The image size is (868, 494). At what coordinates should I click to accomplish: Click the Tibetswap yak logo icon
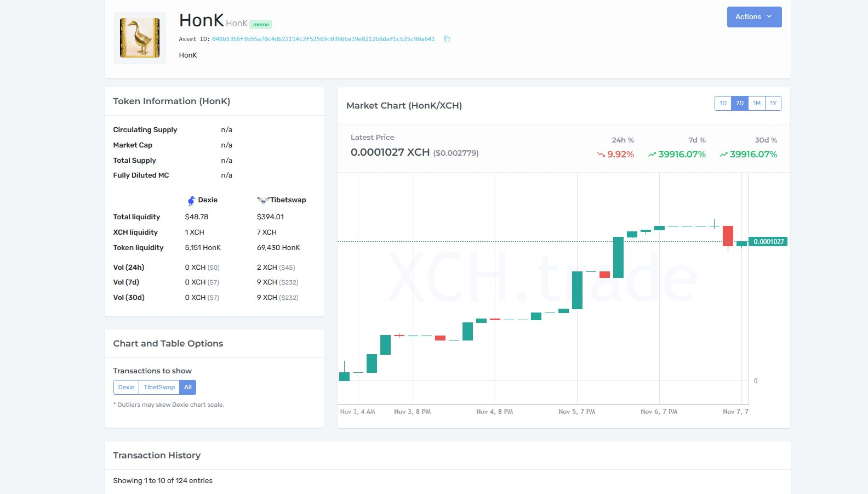262,201
